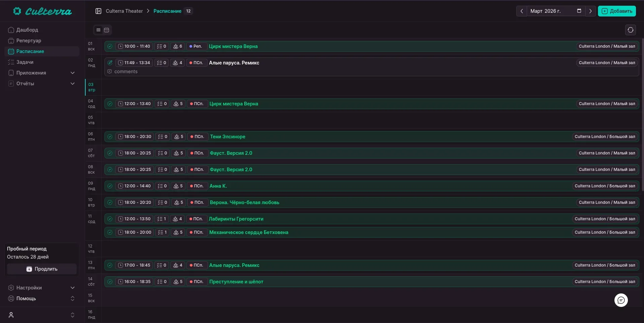Click Culterra Theater breadcrumb
Image resolution: width=644 pixels, height=323 pixels.
click(124, 11)
